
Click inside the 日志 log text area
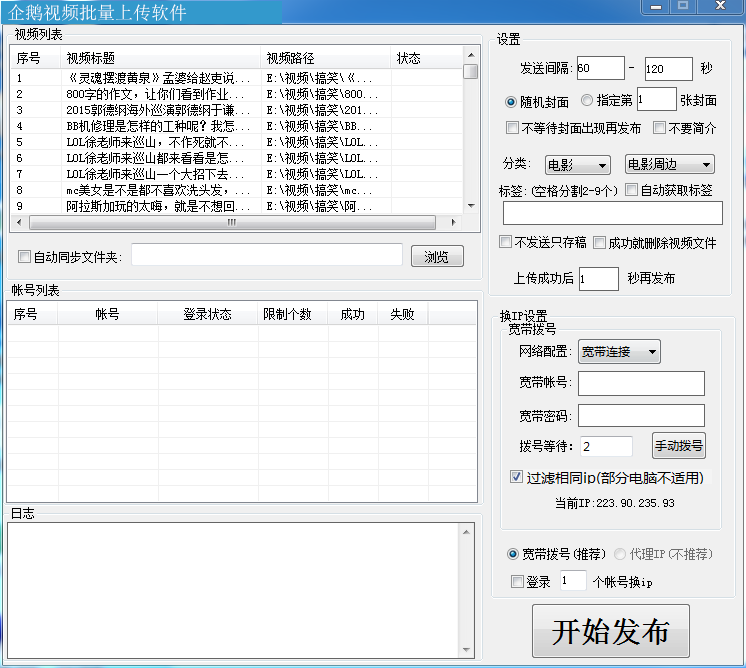234,590
